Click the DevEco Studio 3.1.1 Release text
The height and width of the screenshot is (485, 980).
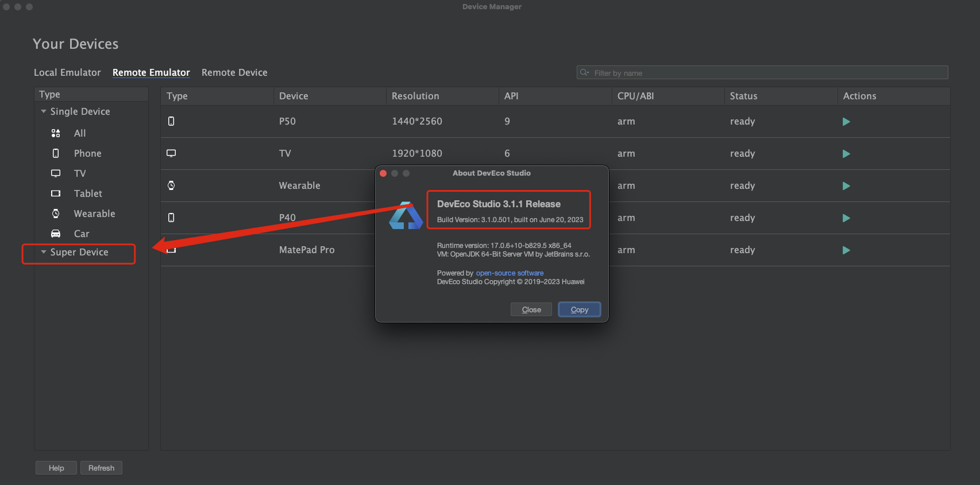click(499, 204)
